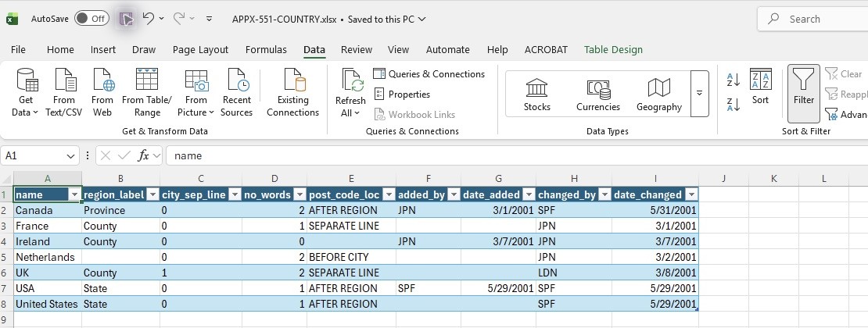Click the highlighted pointer icon in title bar
The width and height of the screenshot is (868, 328).
[127, 20]
